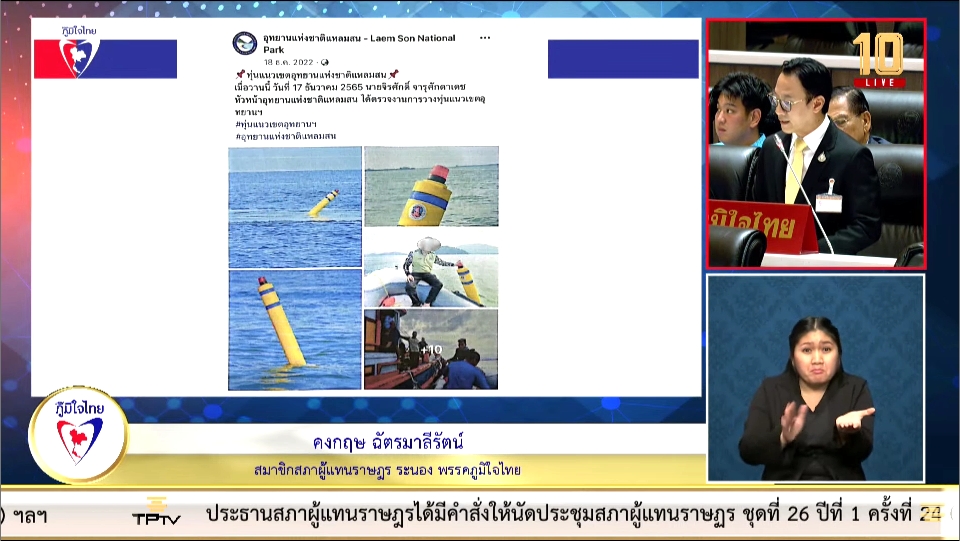The height and width of the screenshot is (541, 960).
Task: Click the Bhumjaithai logo on the slide banner
Action: (80, 52)
